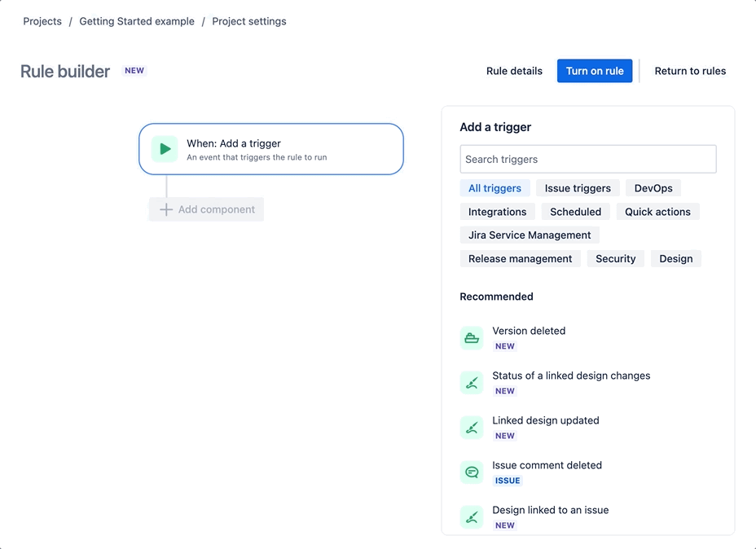Select the When: Add a trigger card

(271, 149)
